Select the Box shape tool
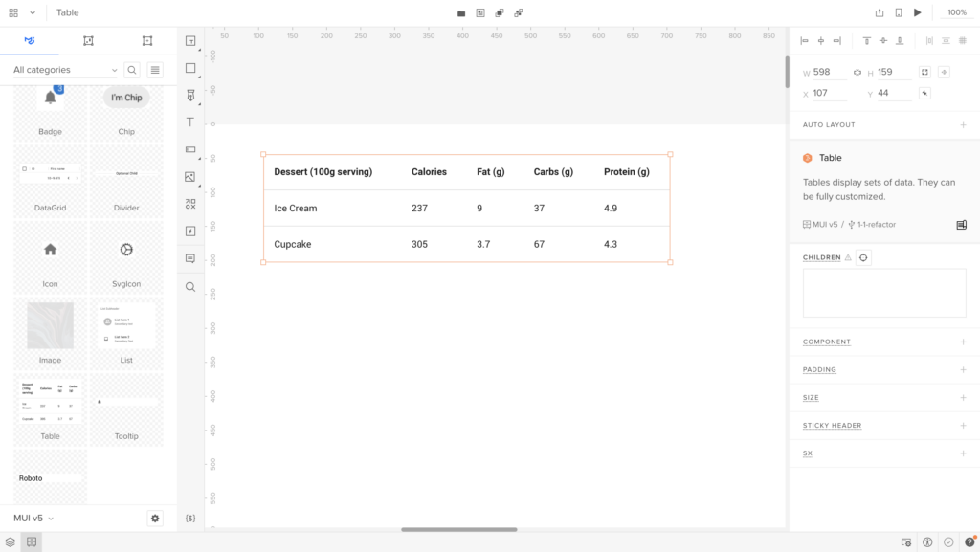This screenshot has width=980, height=552. coord(190,68)
